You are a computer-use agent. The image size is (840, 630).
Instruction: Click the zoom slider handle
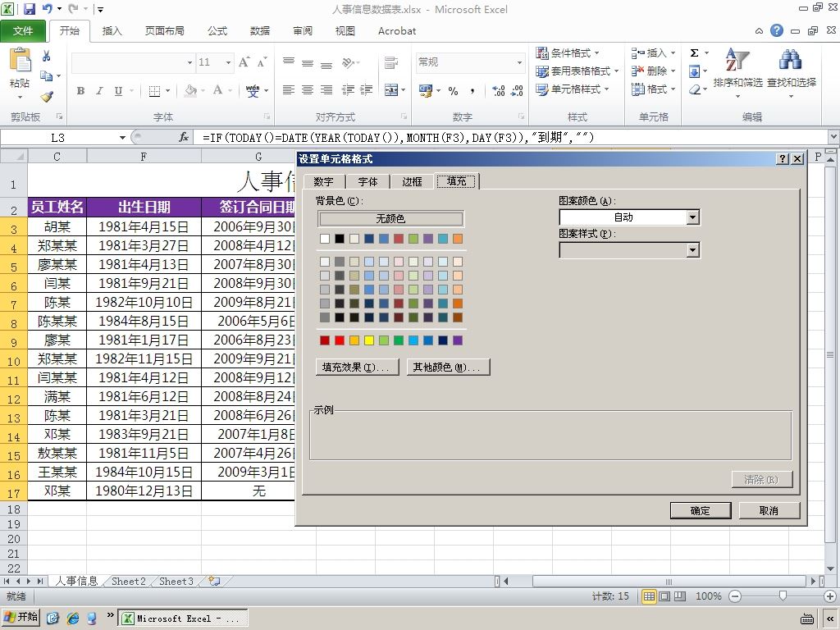783,596
